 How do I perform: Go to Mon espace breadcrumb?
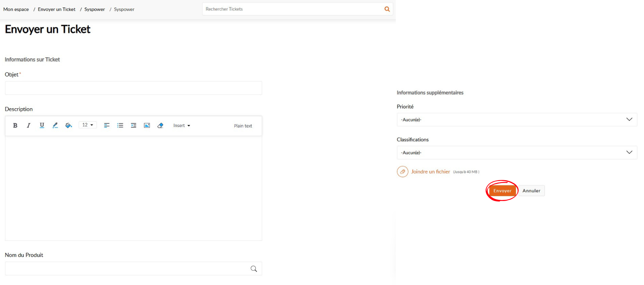pos(16,9)
